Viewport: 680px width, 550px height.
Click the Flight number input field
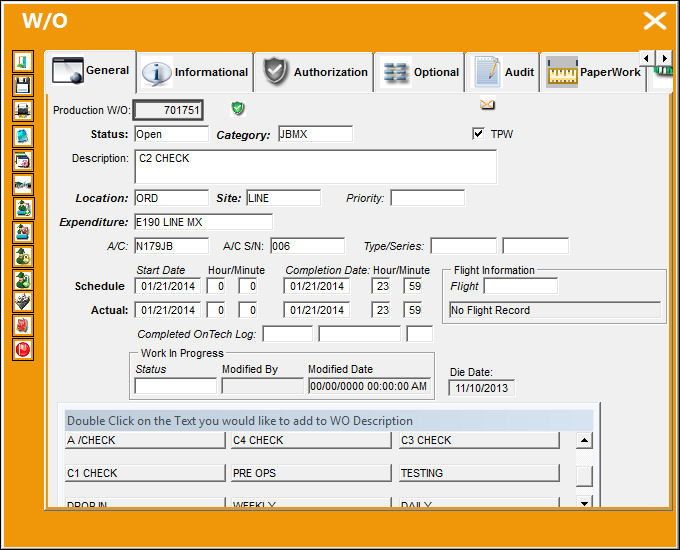(520, 286)
